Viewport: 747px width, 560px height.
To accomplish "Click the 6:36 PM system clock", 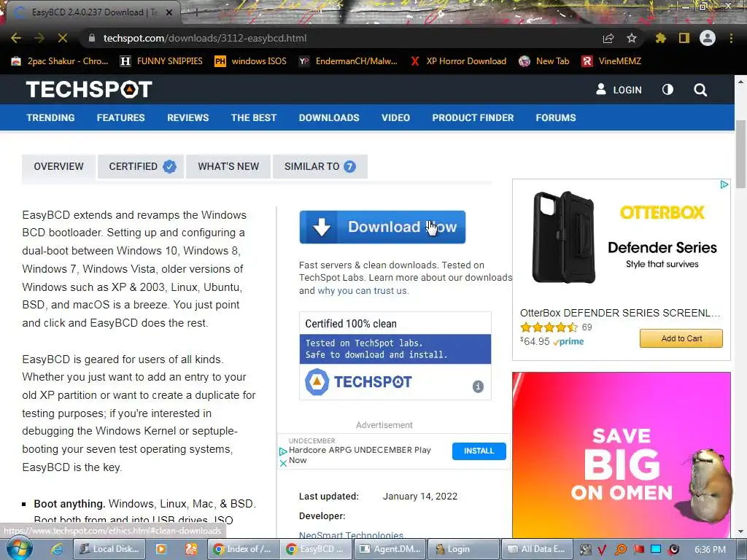I will [710, 550].
